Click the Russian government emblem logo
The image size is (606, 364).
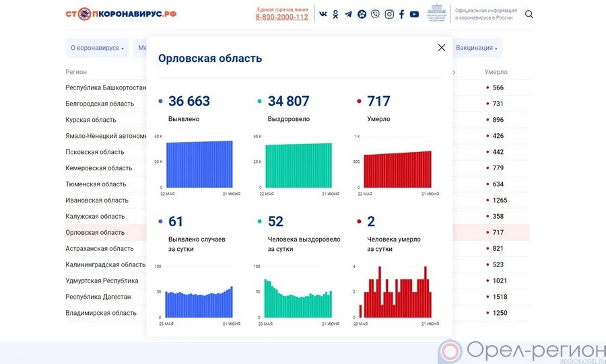437,13
